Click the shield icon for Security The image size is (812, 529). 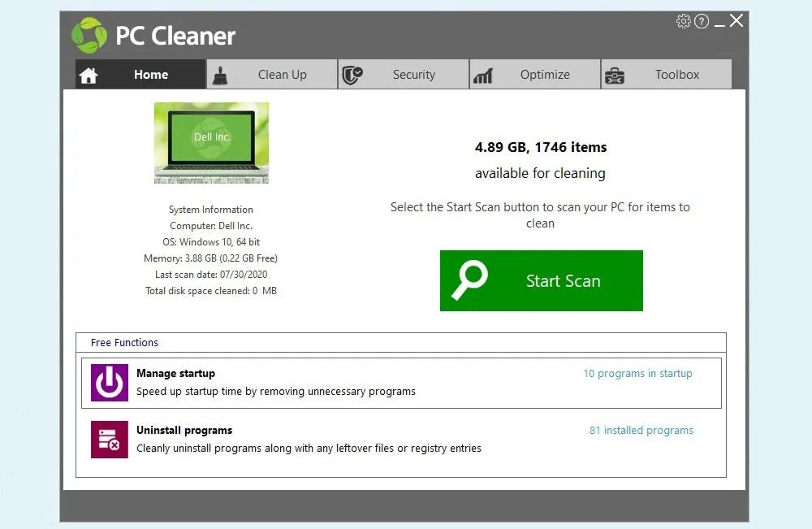(352, 75)
